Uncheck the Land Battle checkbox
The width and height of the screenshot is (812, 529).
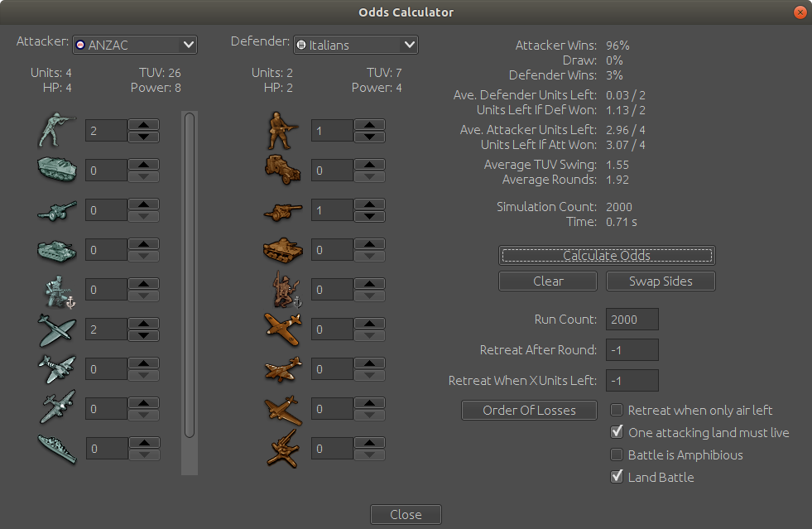(x=617, y=477)
